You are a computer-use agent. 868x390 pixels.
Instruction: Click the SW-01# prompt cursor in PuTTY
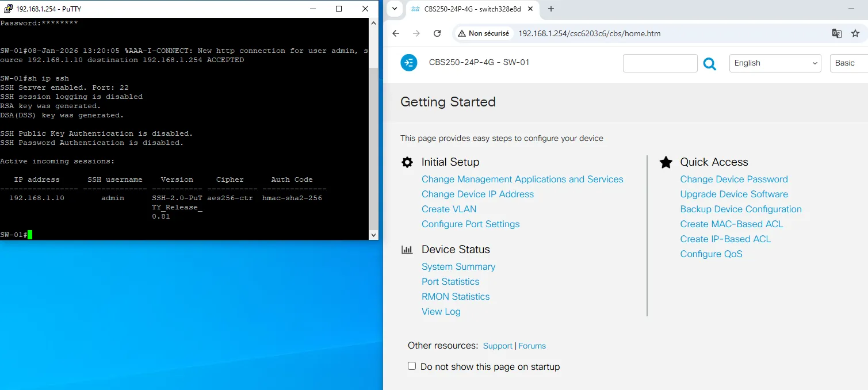point(29,235)
